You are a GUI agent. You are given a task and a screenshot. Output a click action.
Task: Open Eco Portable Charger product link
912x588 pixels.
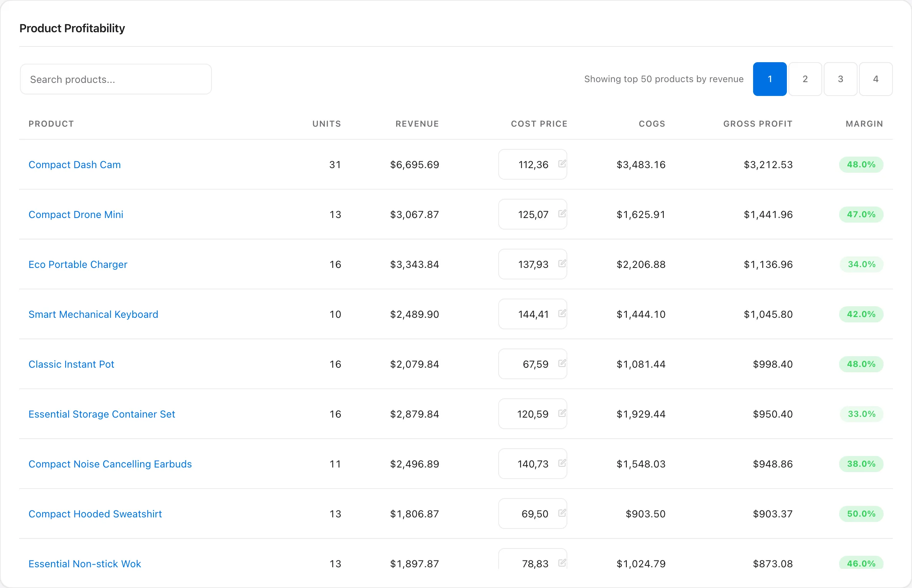click(x=78, y=264)
